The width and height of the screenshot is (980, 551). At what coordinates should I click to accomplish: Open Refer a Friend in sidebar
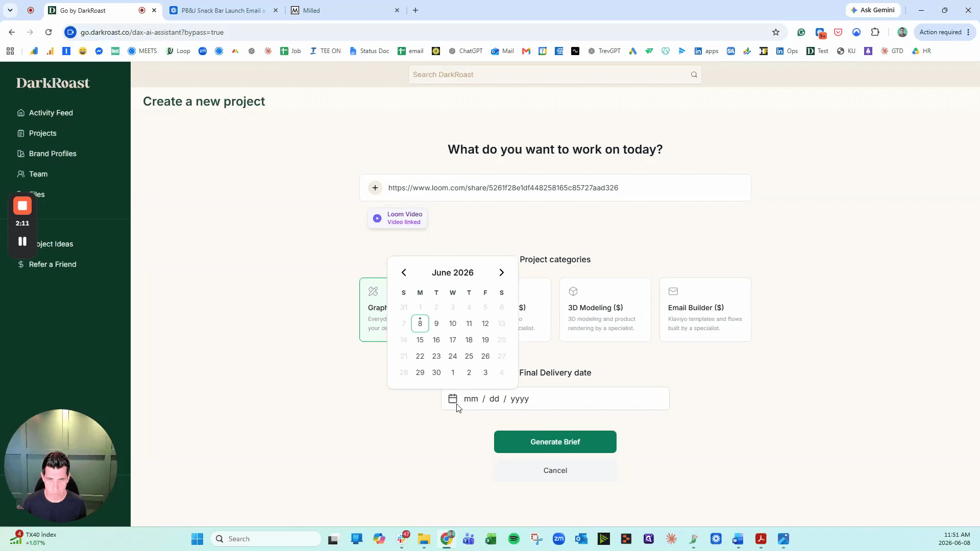tap(46, 264)
